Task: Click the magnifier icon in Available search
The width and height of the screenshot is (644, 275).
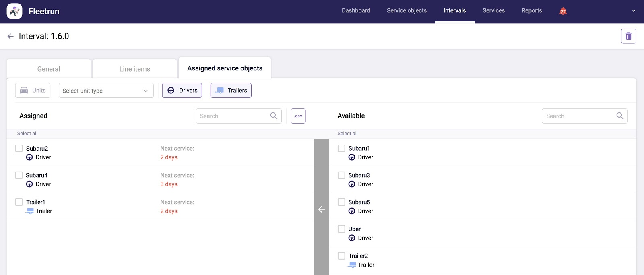Action: coord(620,116)
